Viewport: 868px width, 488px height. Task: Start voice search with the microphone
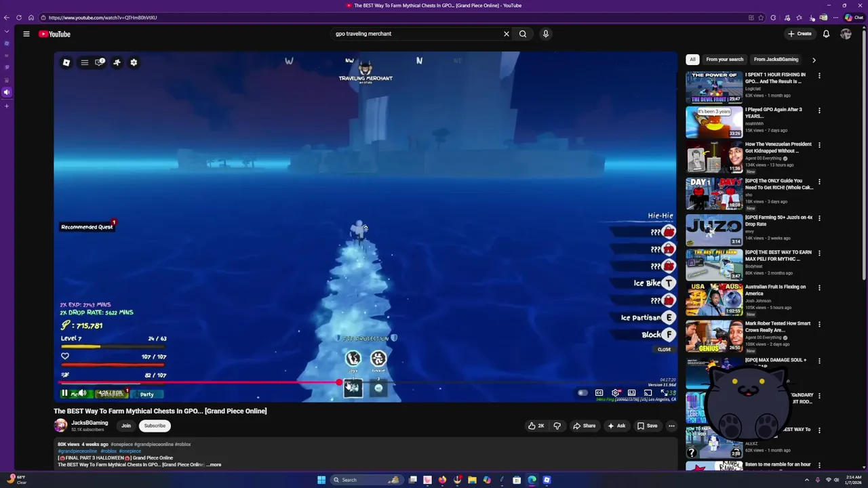point(545,34)
